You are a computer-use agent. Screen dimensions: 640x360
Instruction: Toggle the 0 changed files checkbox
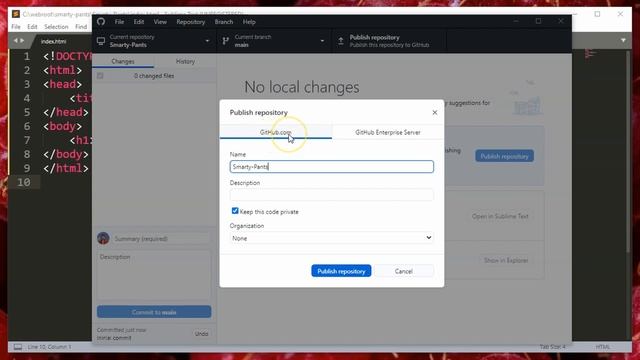(x=100, y=76)
